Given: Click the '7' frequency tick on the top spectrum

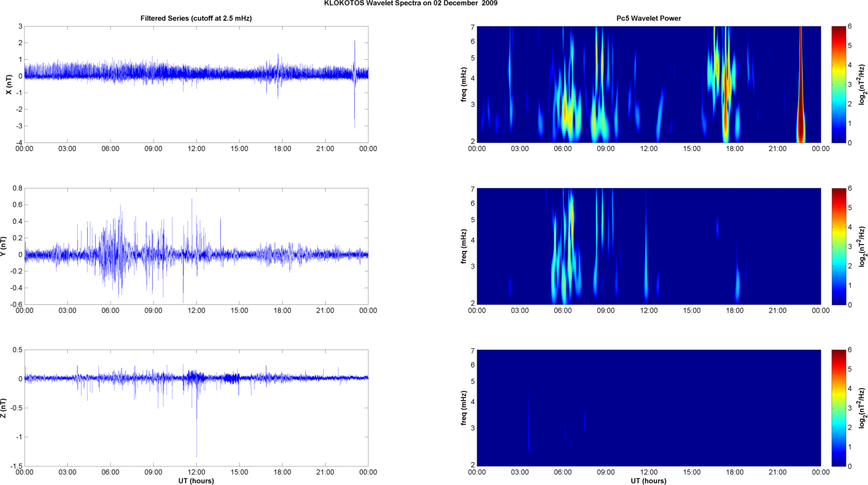Looking at the screenshot, I should 473,27.
